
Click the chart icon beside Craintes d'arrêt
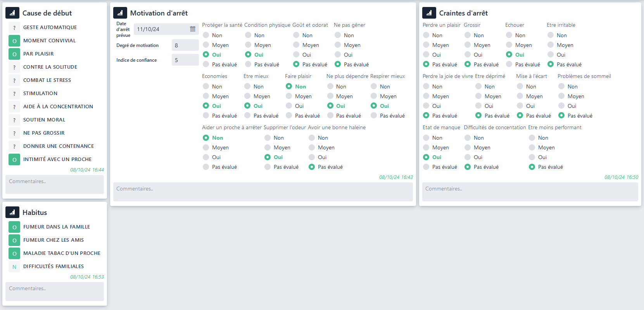coord(429,13)
